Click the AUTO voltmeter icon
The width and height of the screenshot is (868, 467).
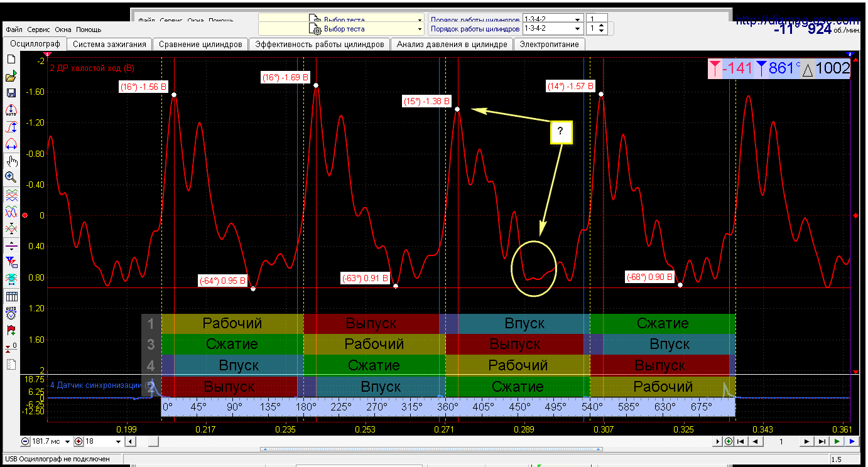point(11,313)
